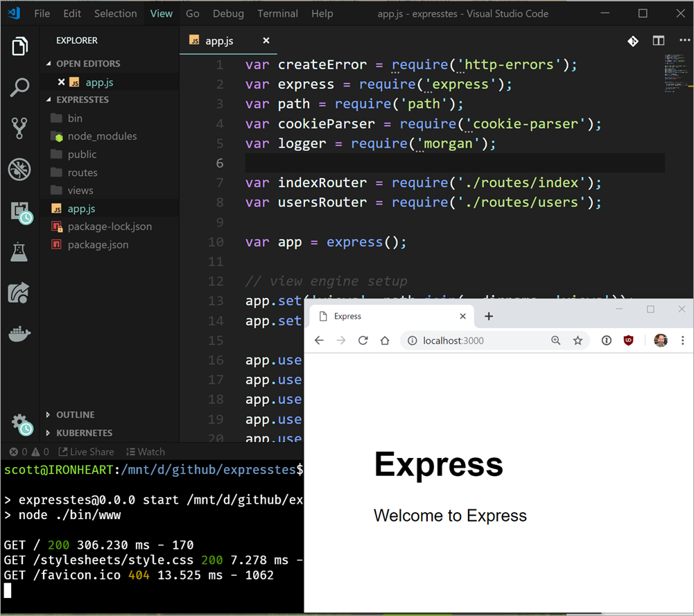The image size is (694, 616).
Task: Open the Live Share activity bar icon
Action: click(x=19, y=292)
